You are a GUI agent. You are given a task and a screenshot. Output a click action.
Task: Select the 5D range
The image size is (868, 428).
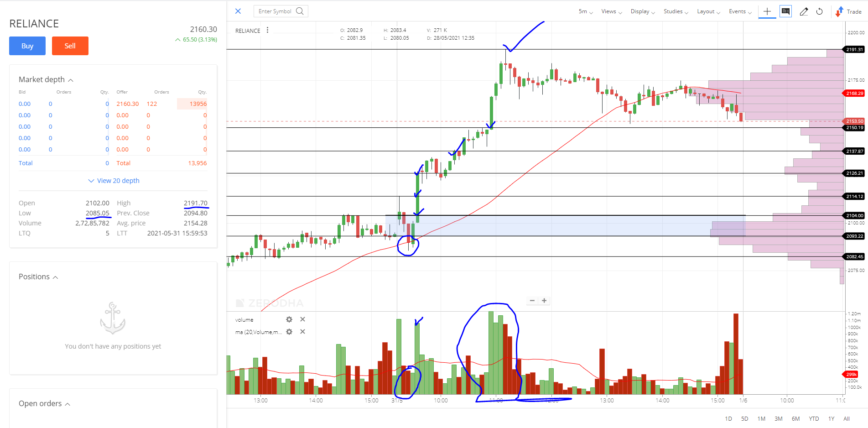click(744, 418)
